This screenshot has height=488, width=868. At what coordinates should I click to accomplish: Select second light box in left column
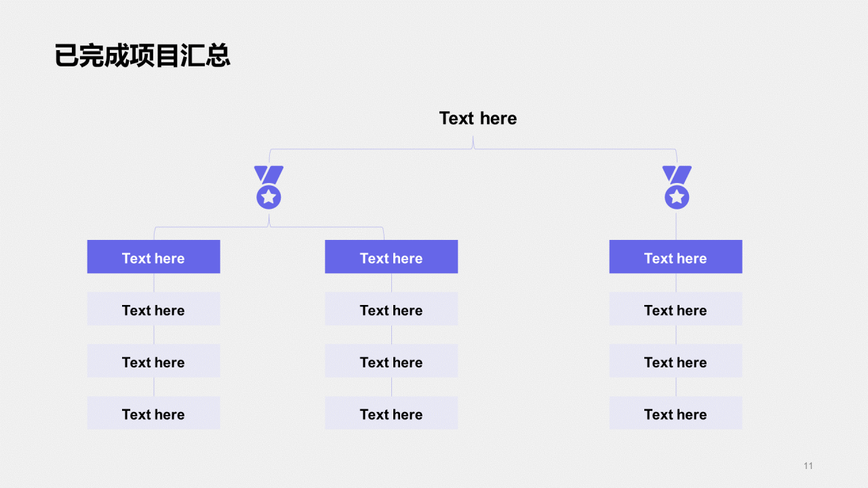point(154,361)
